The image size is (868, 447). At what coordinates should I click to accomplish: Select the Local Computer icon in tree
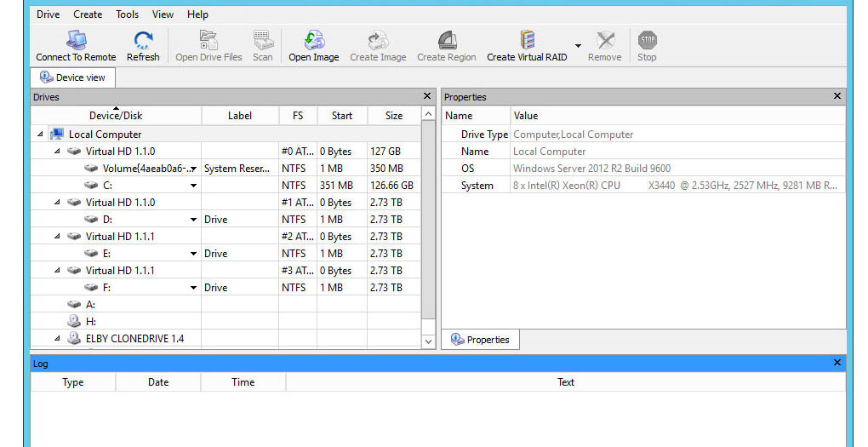coord(56,134)
